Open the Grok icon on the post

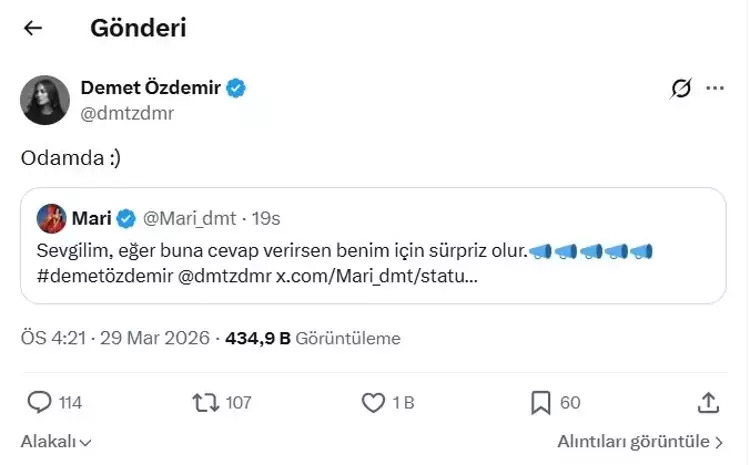tap(681, 89)
